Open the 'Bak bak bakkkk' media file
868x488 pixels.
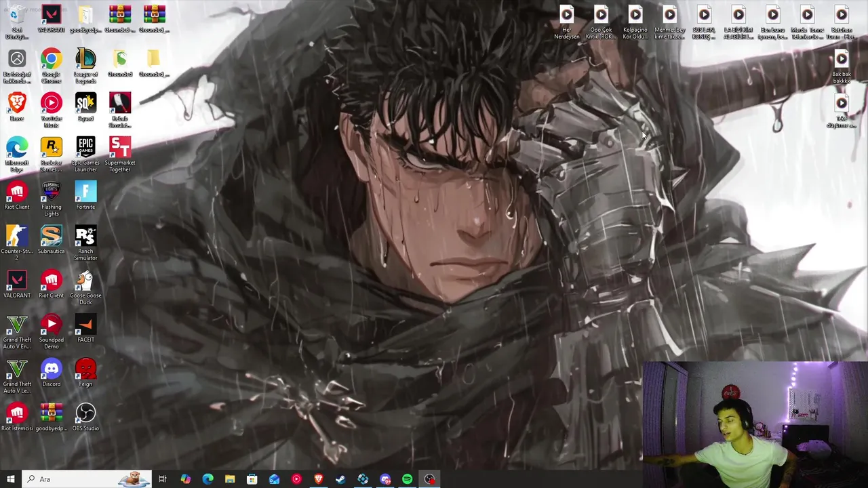click(x=842, y=66)
